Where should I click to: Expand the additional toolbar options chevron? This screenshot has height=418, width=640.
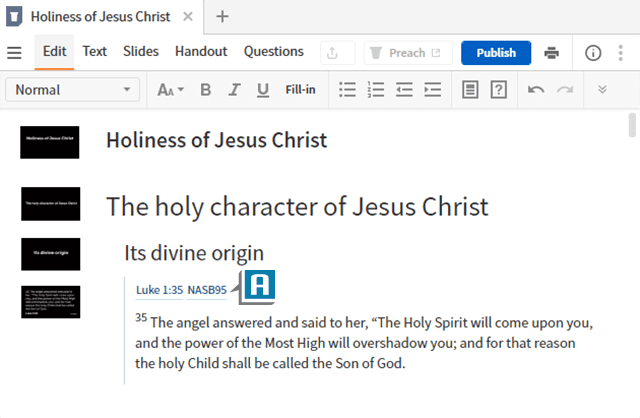[x=602, y=90]
